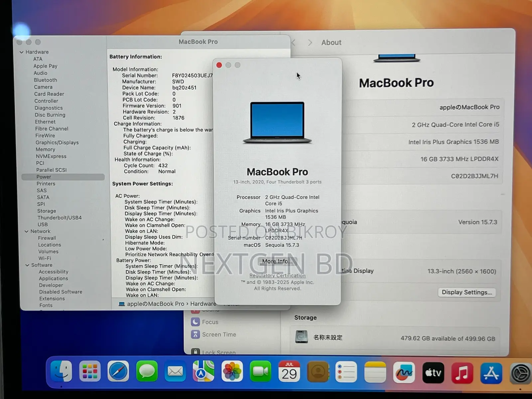
Task: Select Wi-Fi under Network
Action: (45, 258)
